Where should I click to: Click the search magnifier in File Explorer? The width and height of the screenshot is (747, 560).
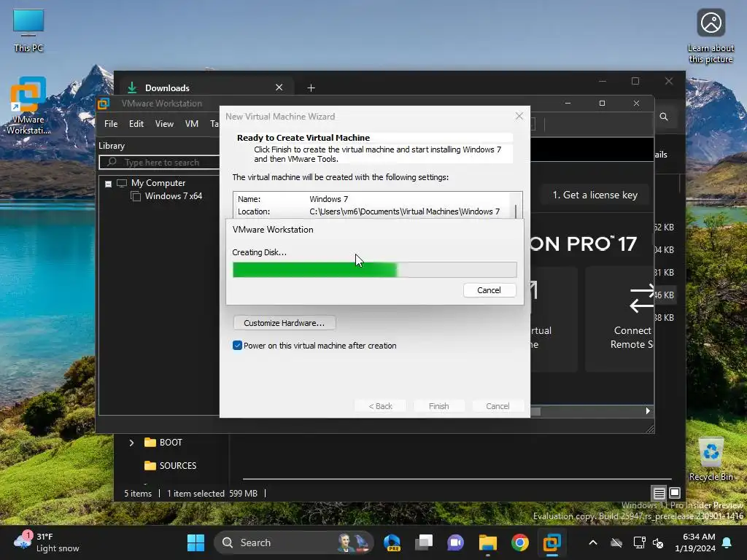click(x=664, y=117)
